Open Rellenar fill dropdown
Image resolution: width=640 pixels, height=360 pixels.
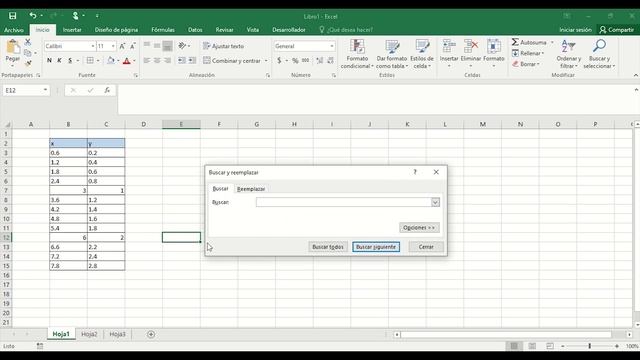coord(528,53)
